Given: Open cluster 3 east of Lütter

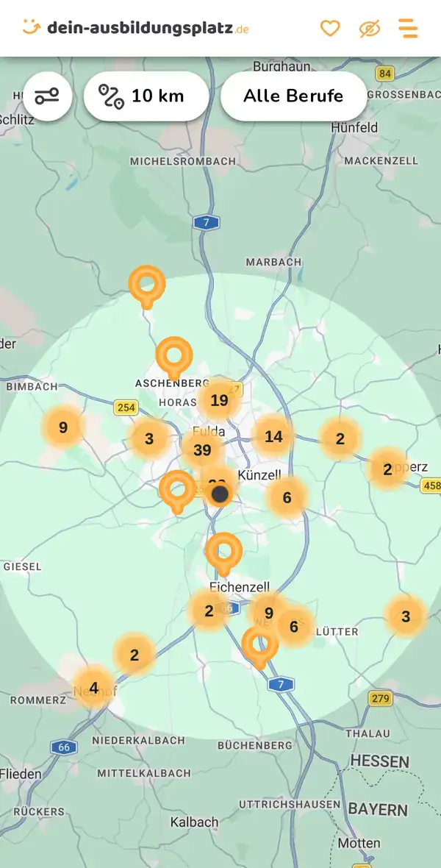Looking at the screenshot, I should (406, 616).
